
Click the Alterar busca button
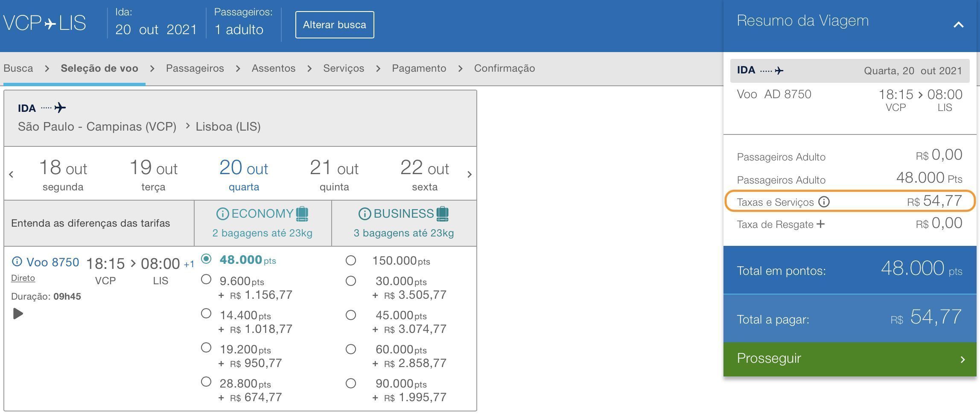(x=335, y=25)
